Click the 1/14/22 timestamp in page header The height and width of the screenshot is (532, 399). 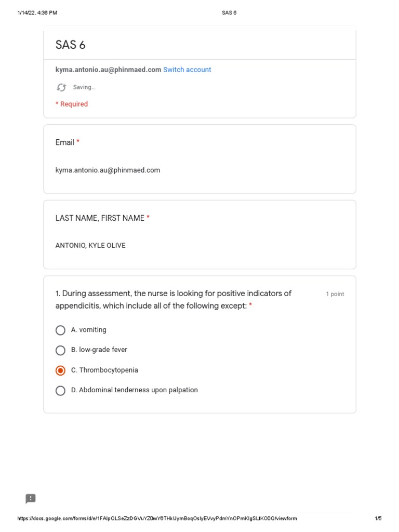pos(37,12)
